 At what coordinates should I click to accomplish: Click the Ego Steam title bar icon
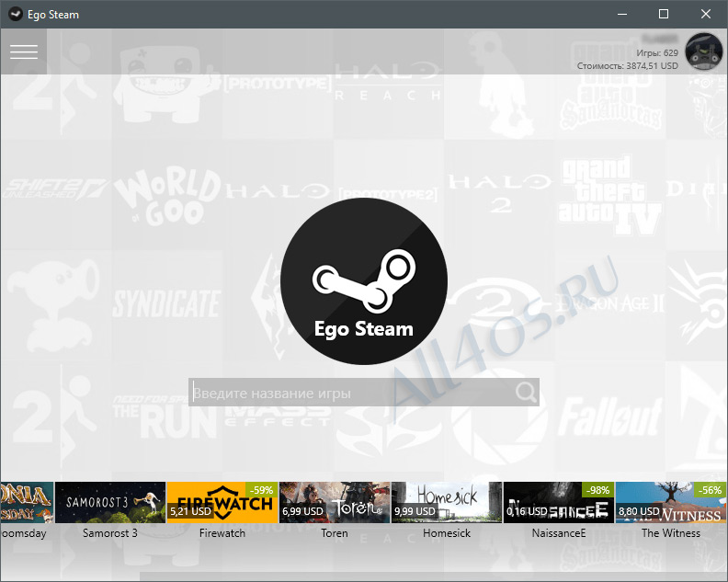[x=15, y=14]
